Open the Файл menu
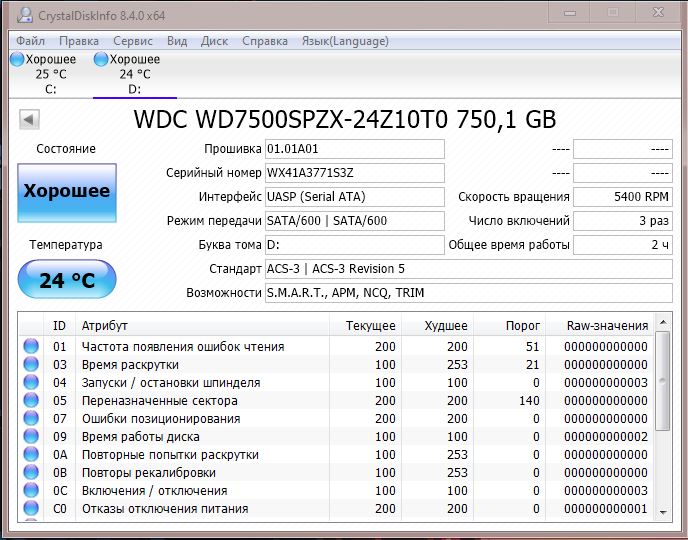688x540 pixels. point(30,41)
